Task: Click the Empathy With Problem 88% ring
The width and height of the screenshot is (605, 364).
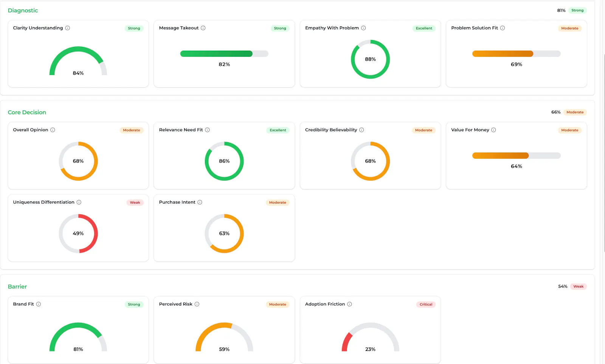Action: click(x=371, y=59)
